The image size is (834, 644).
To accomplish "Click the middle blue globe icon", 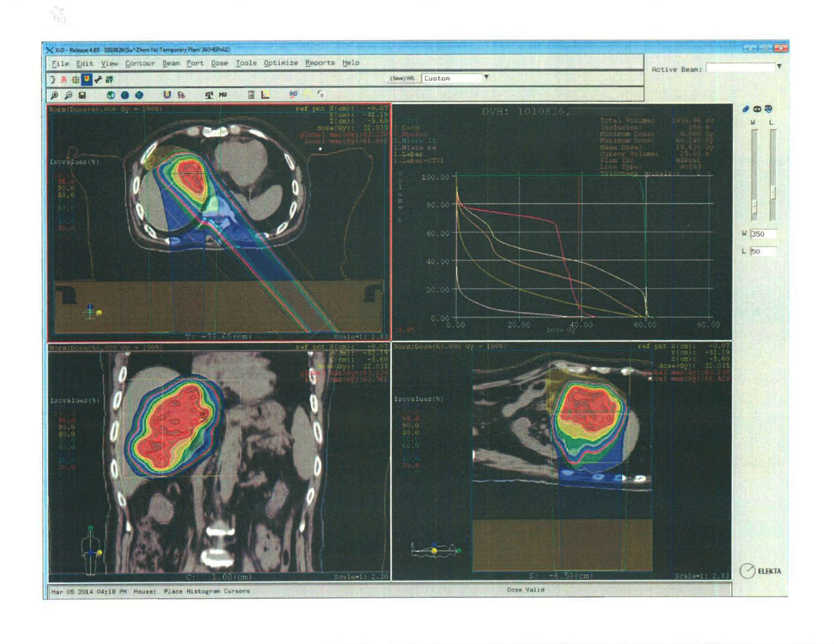I will tap(125, 95).
